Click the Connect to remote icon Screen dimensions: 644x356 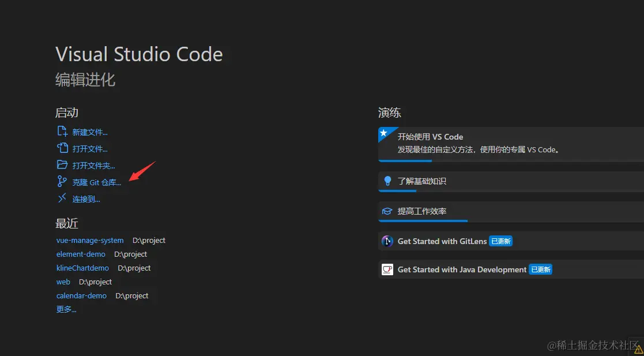pyautogui.click(x=62, y=198)
